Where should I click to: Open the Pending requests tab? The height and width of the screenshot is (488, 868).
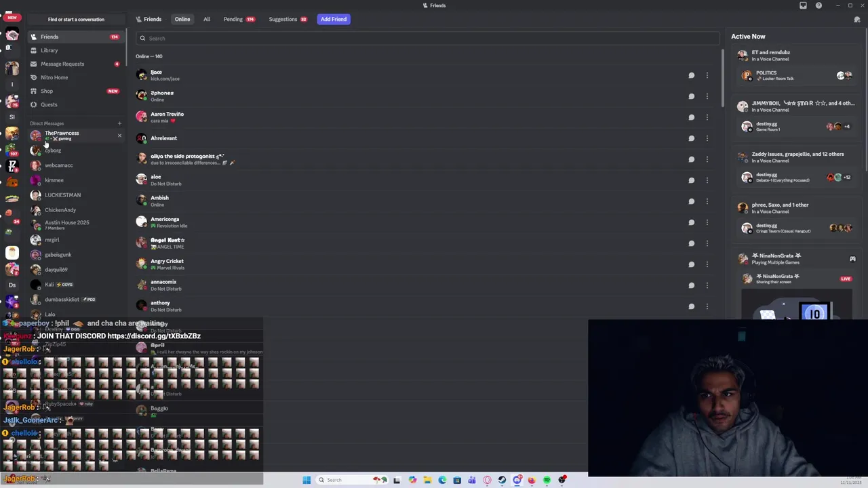click(239, 19)
